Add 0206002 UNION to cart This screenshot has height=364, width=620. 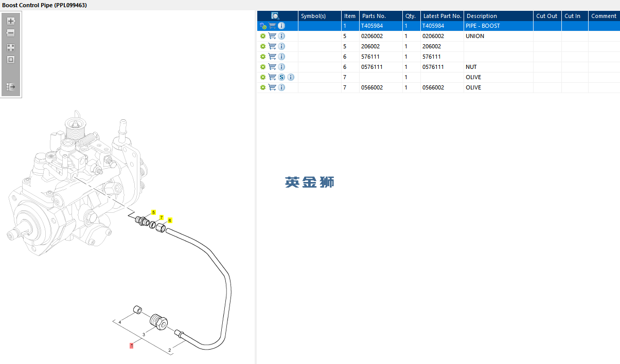273,36
